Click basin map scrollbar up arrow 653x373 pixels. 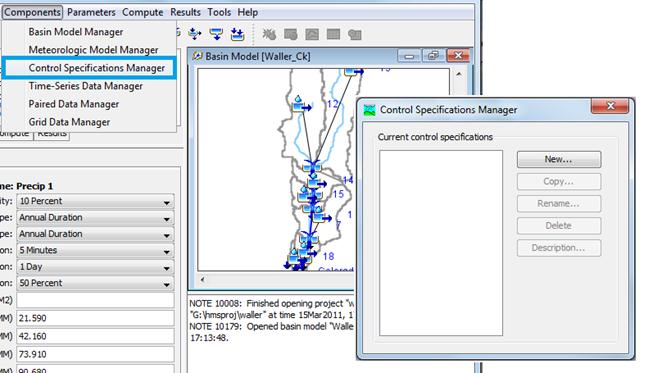[459, 75]
